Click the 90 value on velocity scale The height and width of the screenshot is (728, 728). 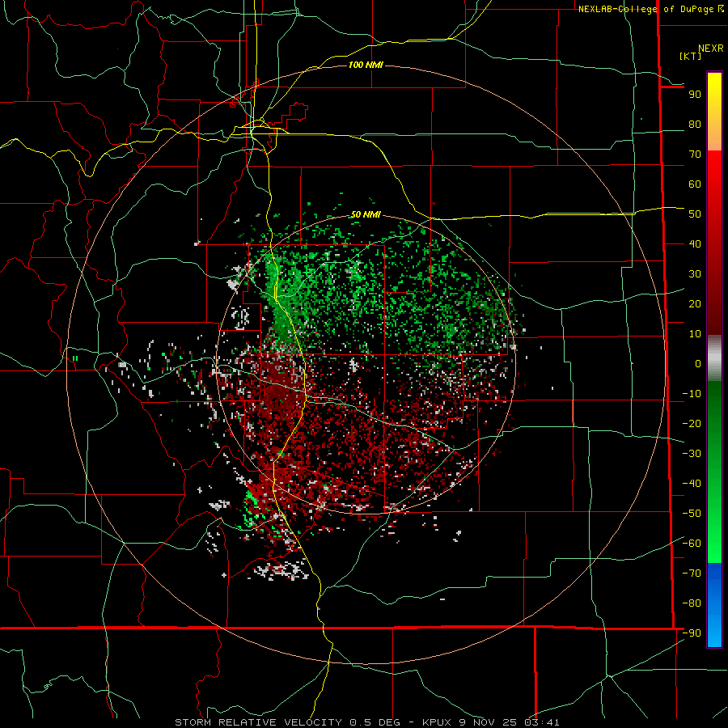pos(695,95)
